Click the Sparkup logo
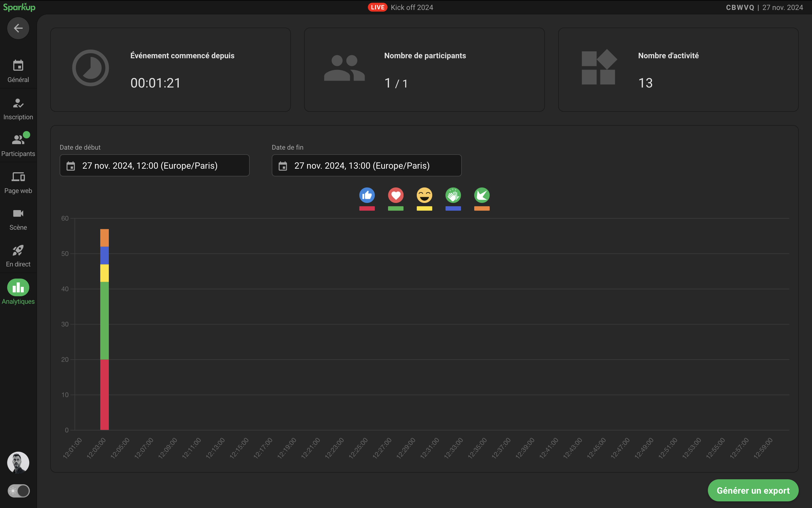 coord(19,7)
